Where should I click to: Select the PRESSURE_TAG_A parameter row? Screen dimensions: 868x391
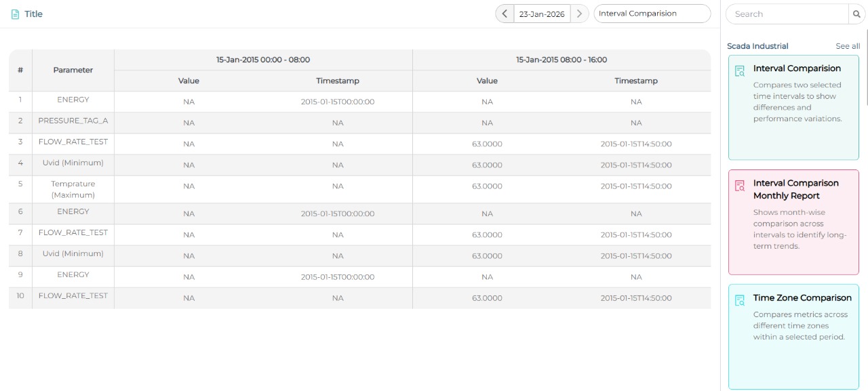coord(73,121)
